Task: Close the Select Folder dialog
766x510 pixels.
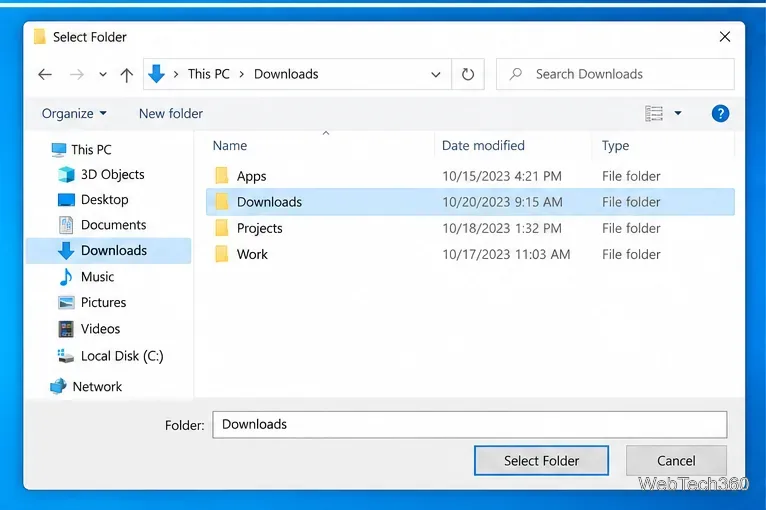Action: (x=725, y=37)
